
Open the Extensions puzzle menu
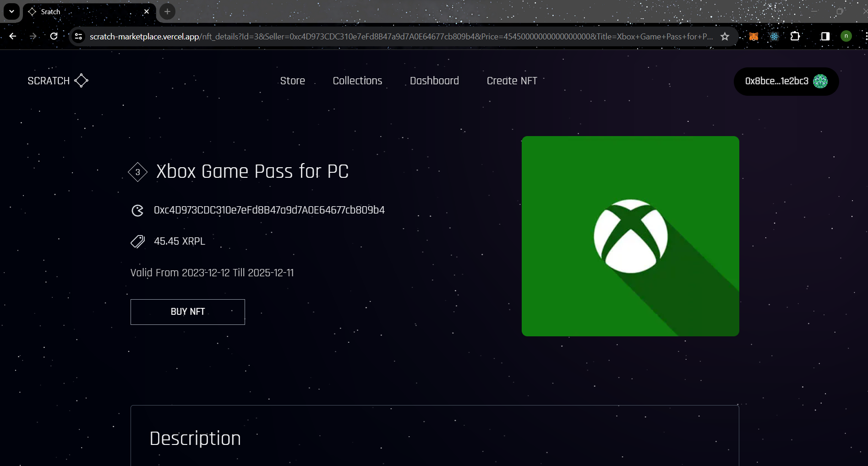795,36
